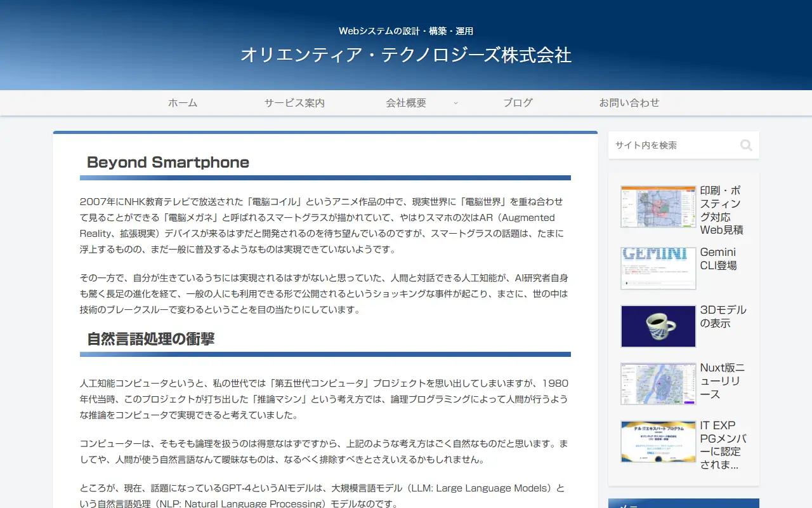Click the tagline Webシステムの設計・構築・運用
The width and height of the screenshot is (812, 508).
(x=406, y=31)
